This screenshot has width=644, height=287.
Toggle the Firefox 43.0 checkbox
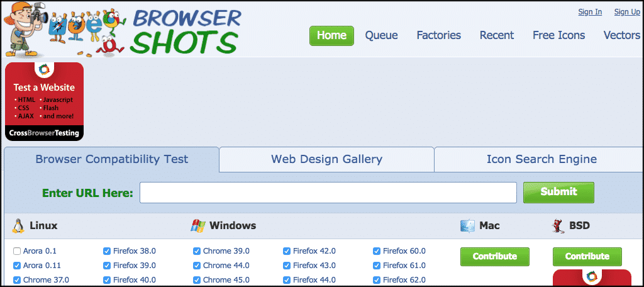point(287,266)
